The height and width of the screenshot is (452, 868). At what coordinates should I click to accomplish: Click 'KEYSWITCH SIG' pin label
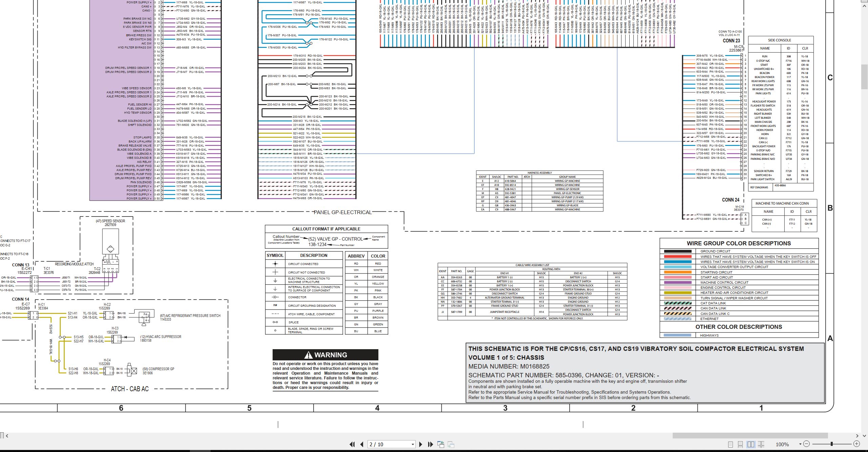pyautogui.click(x=140, y=39)
